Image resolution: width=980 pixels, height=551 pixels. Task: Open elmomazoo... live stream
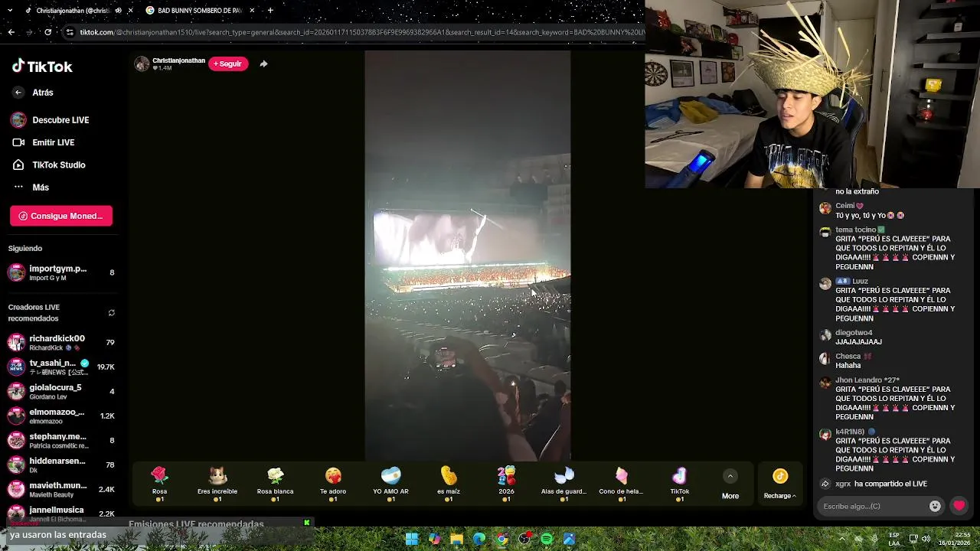61,416
